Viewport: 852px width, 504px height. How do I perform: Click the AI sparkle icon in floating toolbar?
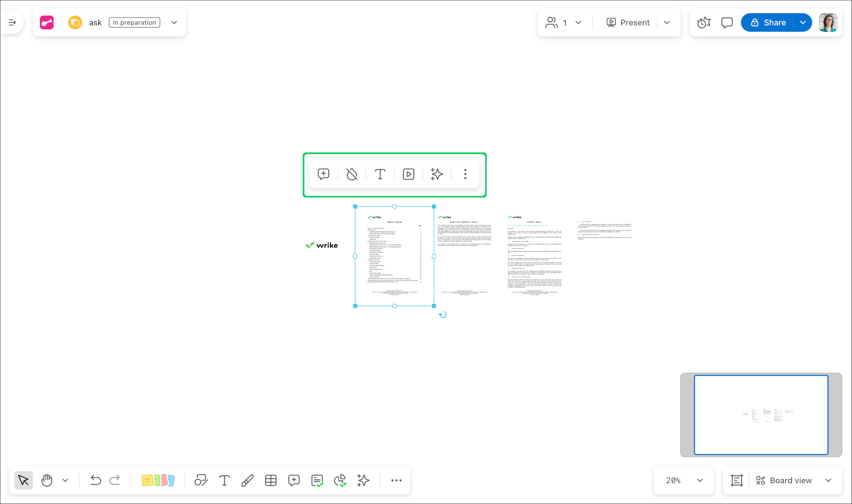pos(436,174)
